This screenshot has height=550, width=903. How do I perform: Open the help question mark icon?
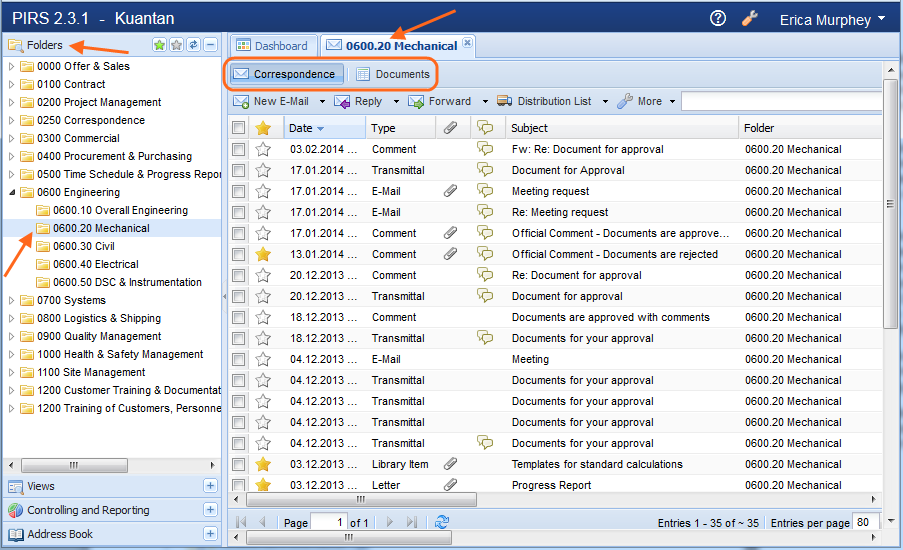tap(717, 18)
